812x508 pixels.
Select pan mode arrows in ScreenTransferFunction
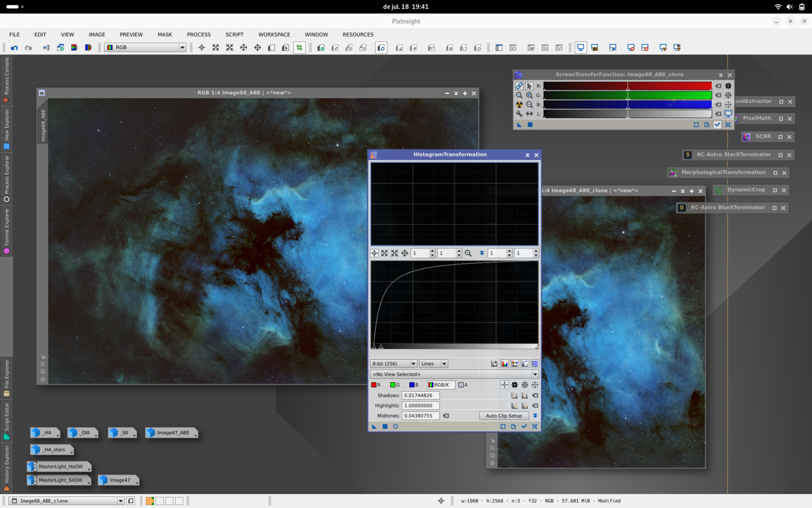pos(529,114)
